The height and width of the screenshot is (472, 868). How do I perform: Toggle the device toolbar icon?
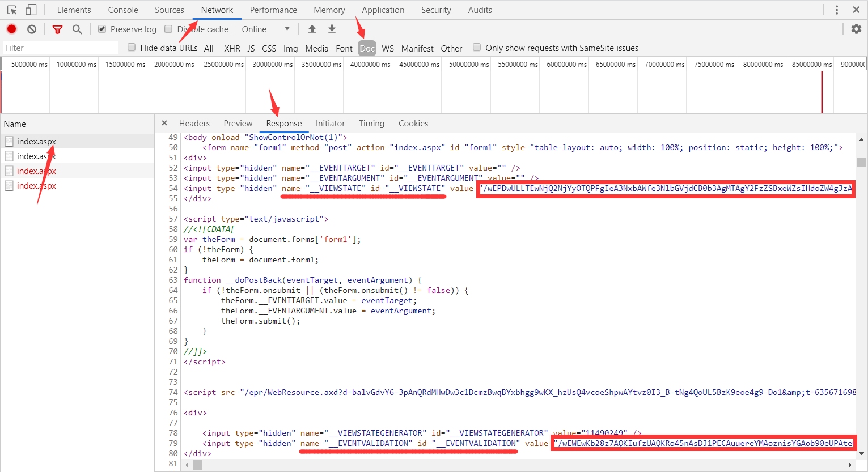click(31, 10)
